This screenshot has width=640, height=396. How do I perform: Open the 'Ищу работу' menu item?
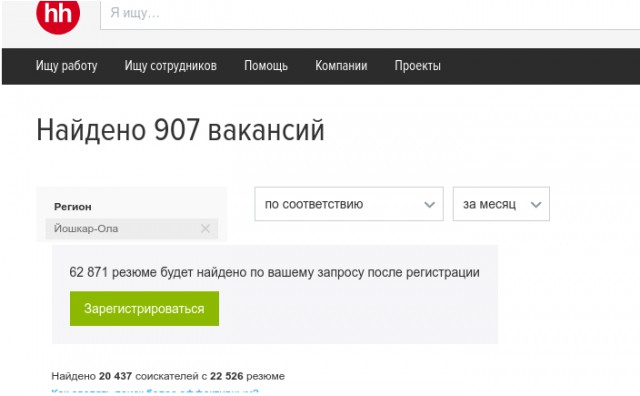(67, 66)
